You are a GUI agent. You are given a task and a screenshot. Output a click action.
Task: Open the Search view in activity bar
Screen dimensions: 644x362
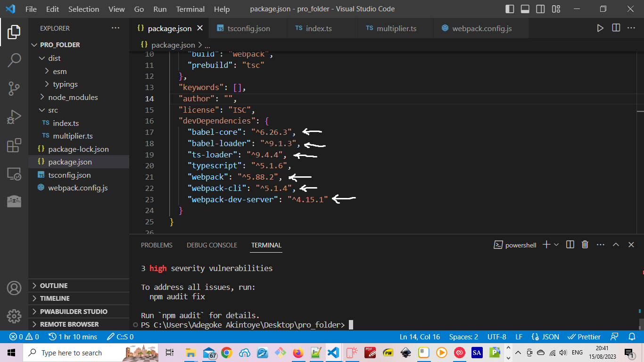pos(14,60)
